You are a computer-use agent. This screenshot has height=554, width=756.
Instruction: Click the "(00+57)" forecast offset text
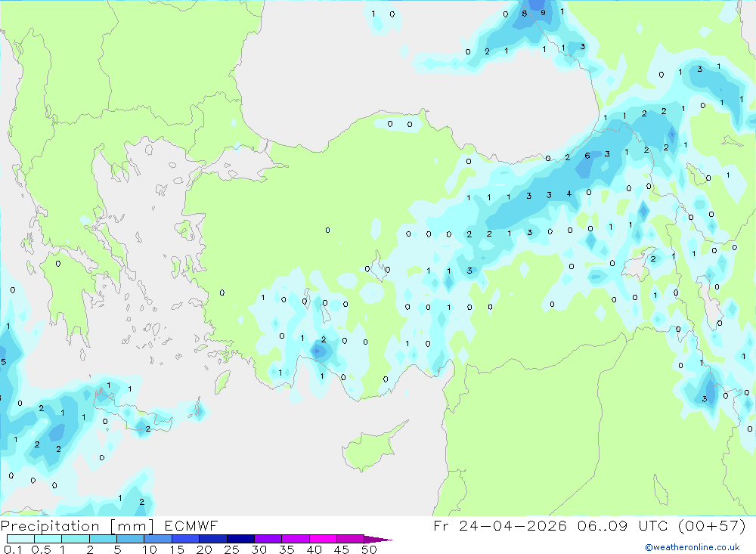(712, 525)
